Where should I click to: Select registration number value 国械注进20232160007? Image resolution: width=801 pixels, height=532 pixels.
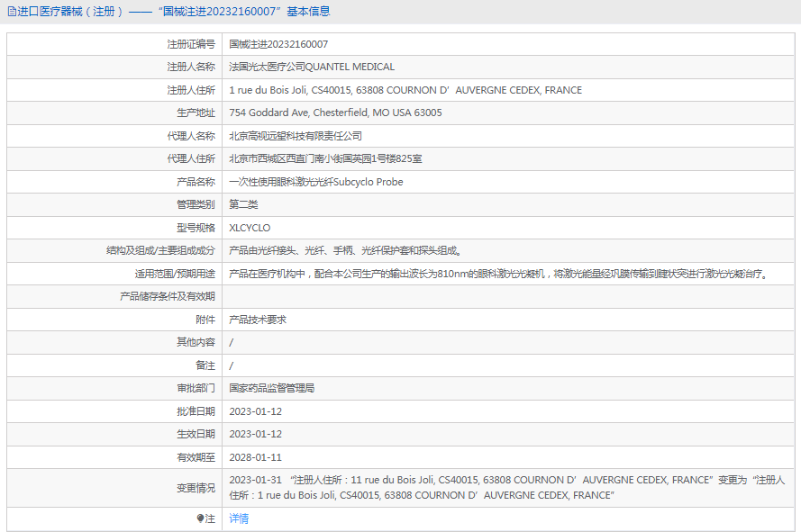(278, 44)
